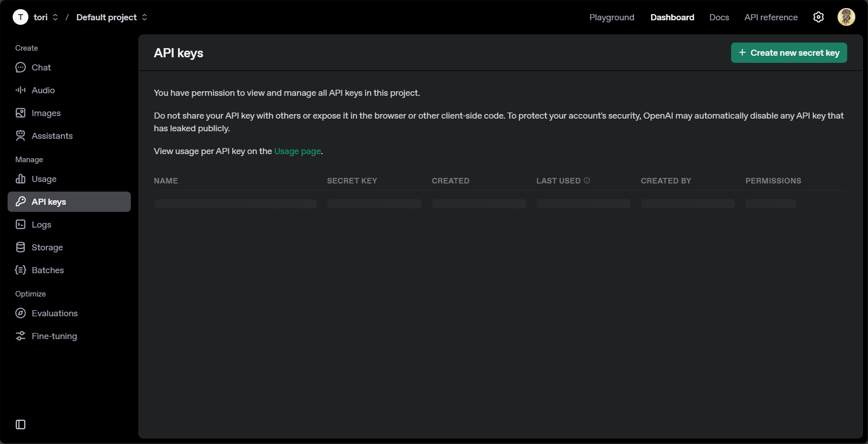Click the Images picture icon
This screenshot has width=868, height=444.
tap(20, 113)
